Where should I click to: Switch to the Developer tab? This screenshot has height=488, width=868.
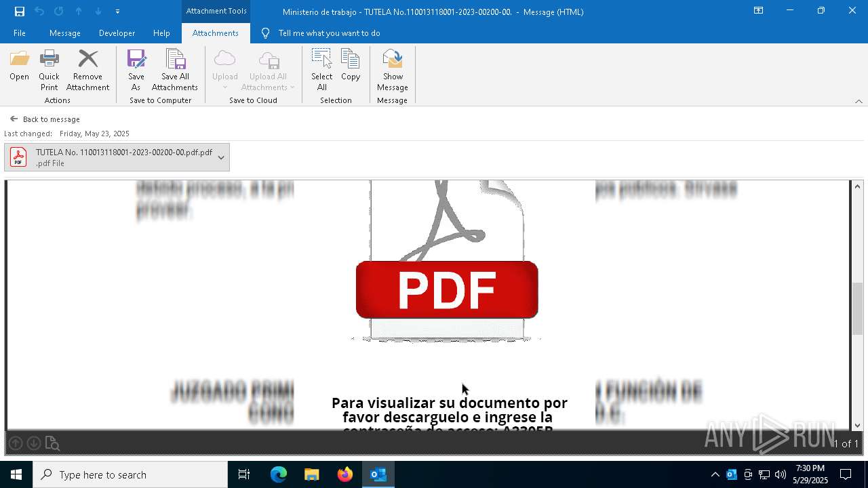pyautogui.click(x=117, y=33)
